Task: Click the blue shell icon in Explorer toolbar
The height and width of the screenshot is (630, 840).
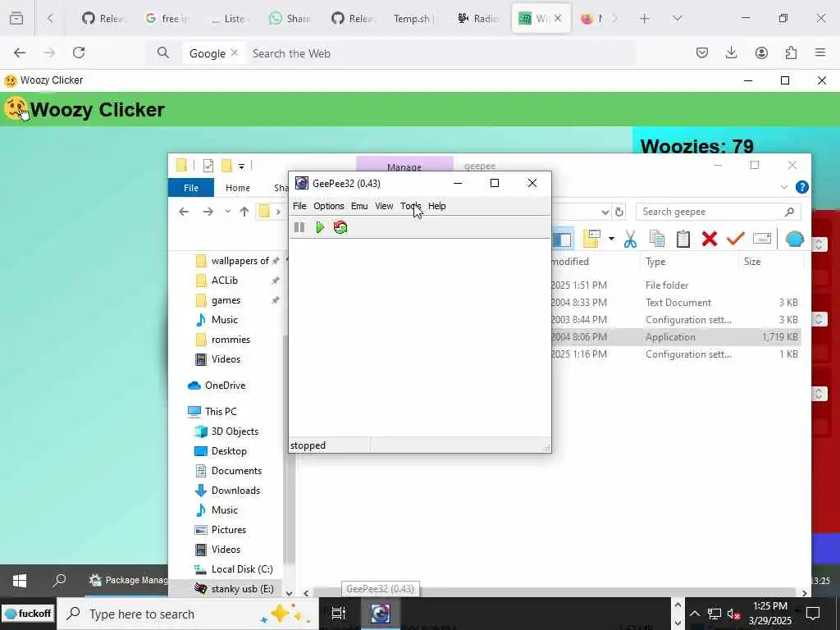Action: pyautogui.click(x=794, y=239)
